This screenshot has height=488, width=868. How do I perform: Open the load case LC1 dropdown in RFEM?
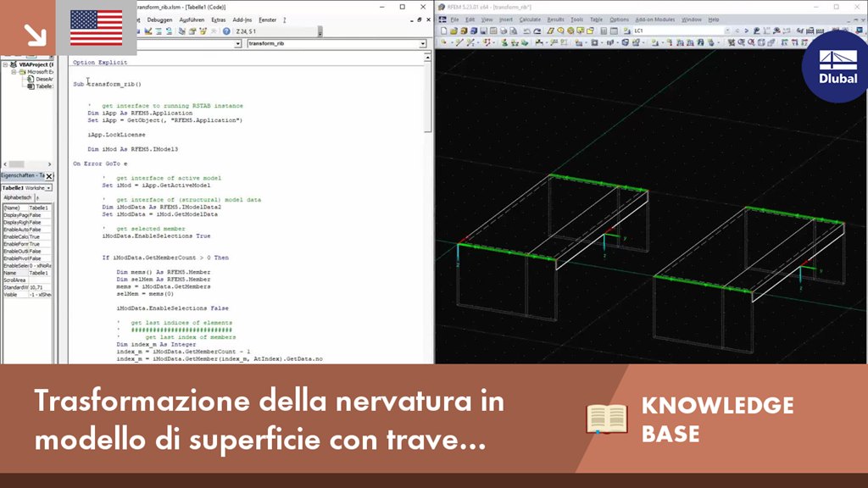pos(727,31)
